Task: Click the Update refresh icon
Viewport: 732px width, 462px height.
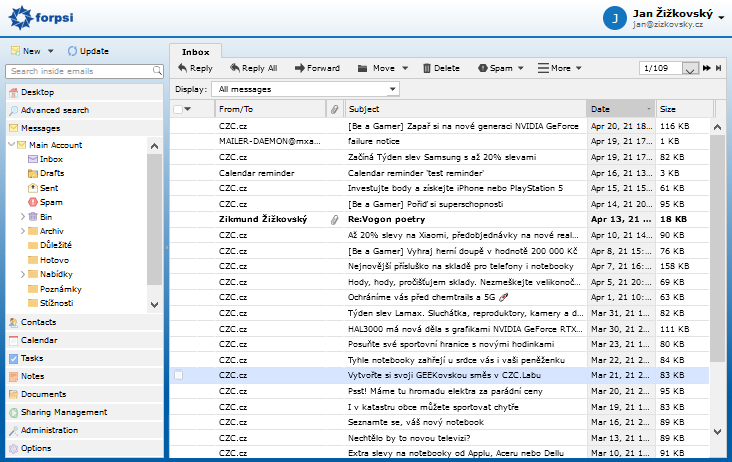Action: click(72, 51)
